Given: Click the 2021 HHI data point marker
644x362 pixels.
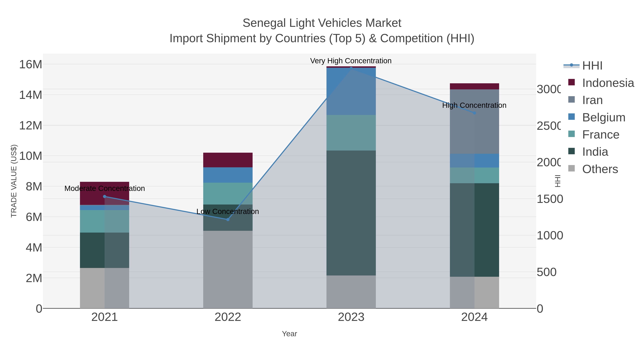Looking at the screenshot, I should [x=104, y=197].
